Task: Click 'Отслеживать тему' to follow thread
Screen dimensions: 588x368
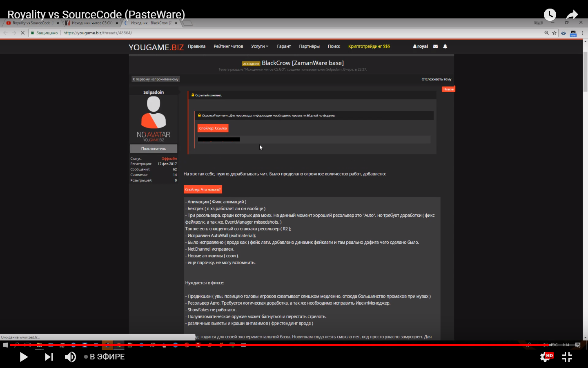Action: [436, 79]
